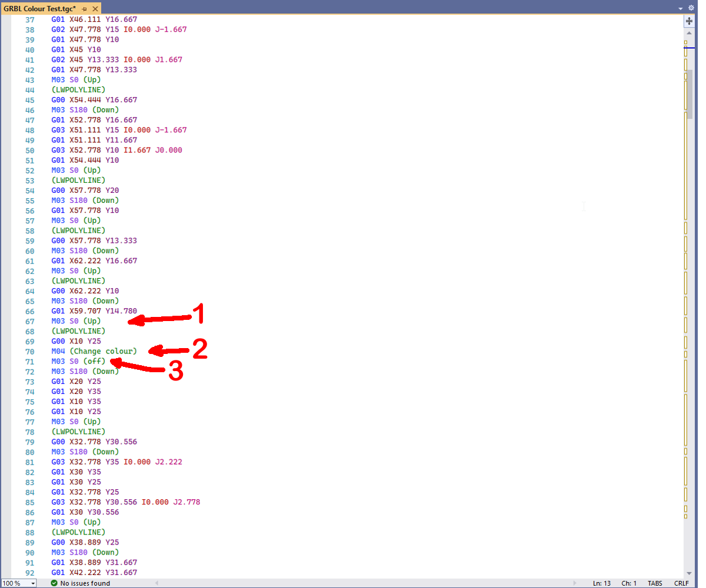This screenshot has width=706, height=588.
Task: Select line 70 M04 Change colour command
Action: [94, 351]
